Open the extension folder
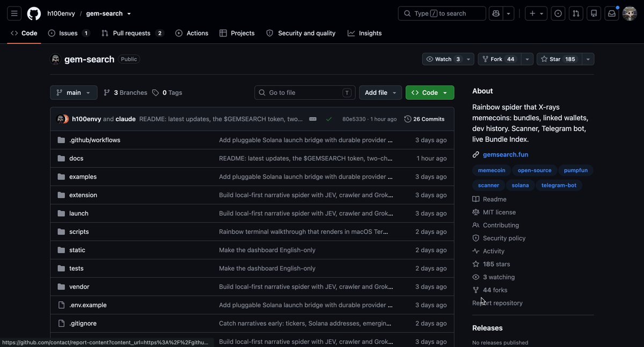Viewport: 644px width, 347px height. pyautogui.click(x=83, y=195)
